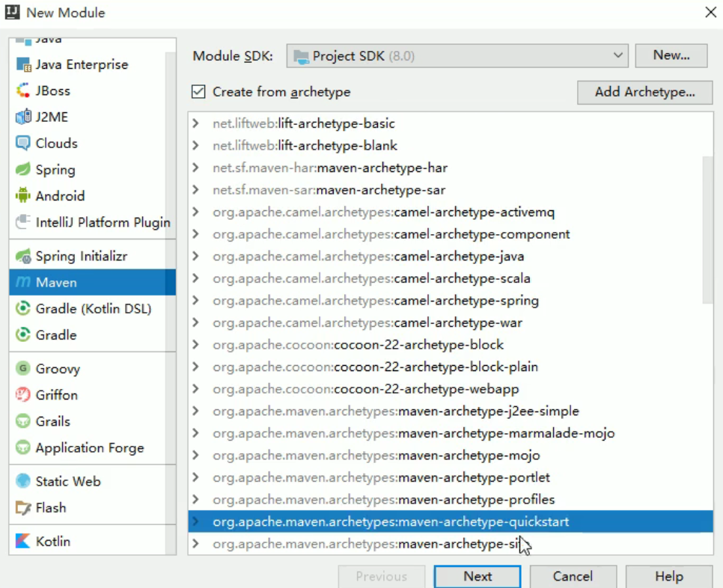This screenshot has height=588, width=723.
Task: Click the Maven m icon
Action: point(23,282)
